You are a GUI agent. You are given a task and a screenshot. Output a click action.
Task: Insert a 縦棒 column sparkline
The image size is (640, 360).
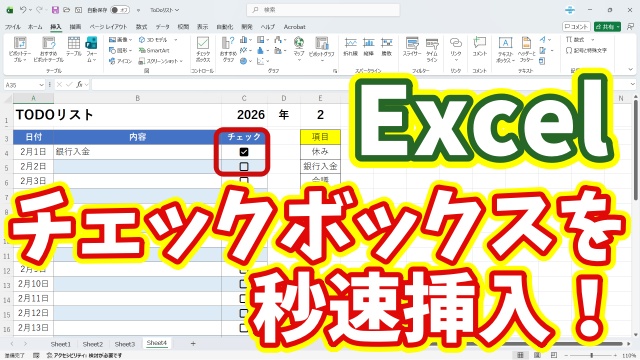pos(369,47)
